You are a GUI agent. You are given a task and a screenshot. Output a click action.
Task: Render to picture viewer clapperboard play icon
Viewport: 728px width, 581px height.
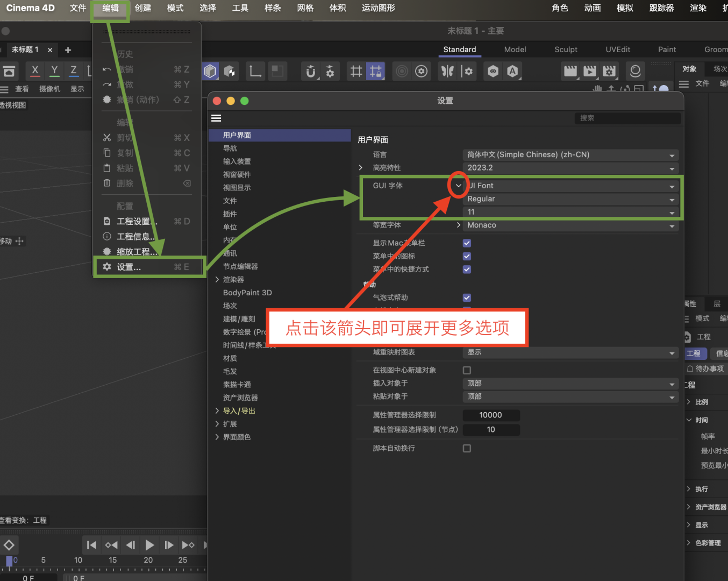(x=590, y=71)
